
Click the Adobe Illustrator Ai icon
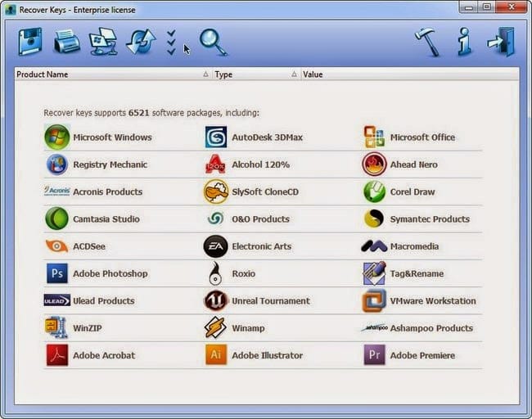[x=216, y=355]
